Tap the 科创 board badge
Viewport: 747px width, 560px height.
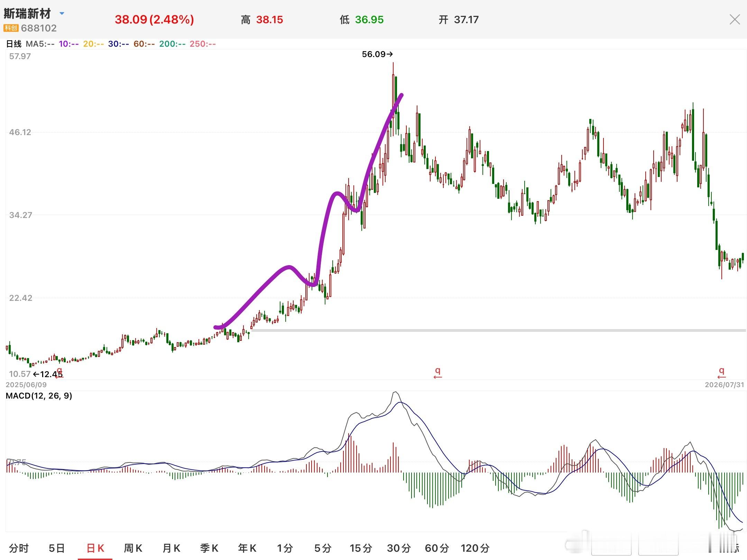click(x=10, y=28)
